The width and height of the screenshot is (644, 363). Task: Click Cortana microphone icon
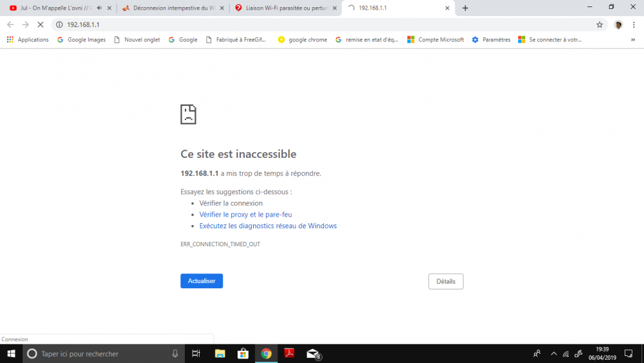[x=175, y=353]
